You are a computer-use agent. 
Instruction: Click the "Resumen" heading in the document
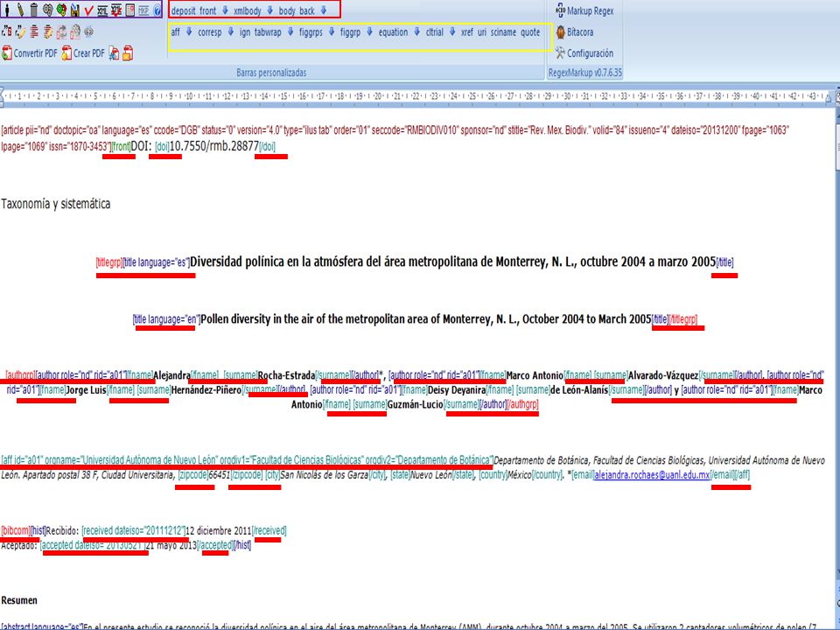pos(19,600)
